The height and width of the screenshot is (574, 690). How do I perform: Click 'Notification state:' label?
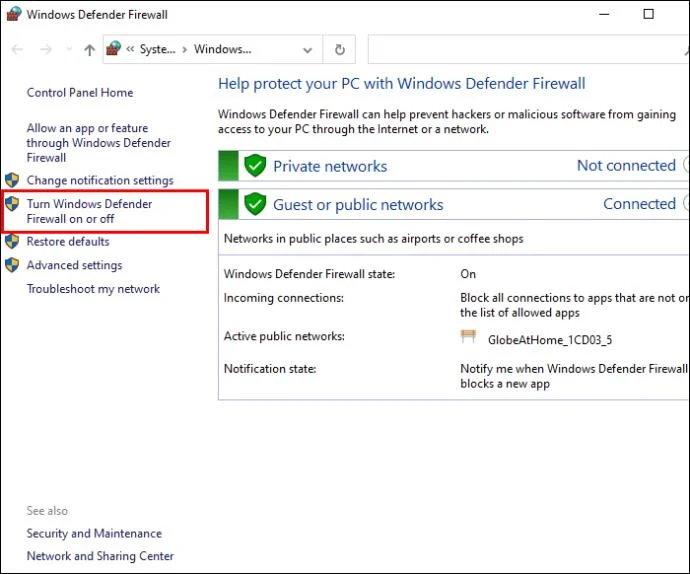[270, 369]
